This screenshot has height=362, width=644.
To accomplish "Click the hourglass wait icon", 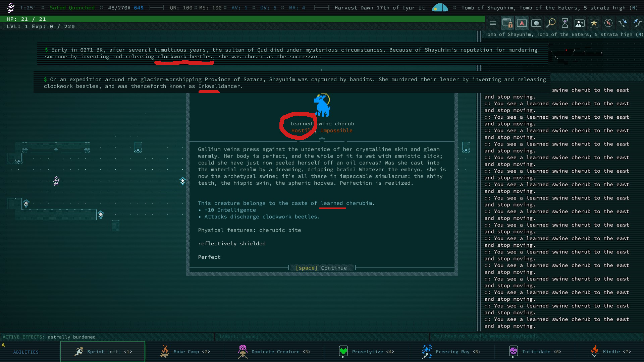I will 565,23.
